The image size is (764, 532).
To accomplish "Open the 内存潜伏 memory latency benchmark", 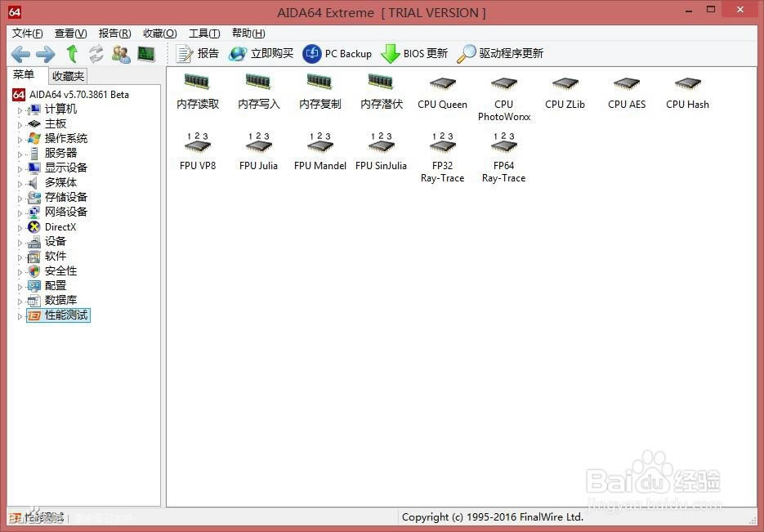I will coord(382,92).
